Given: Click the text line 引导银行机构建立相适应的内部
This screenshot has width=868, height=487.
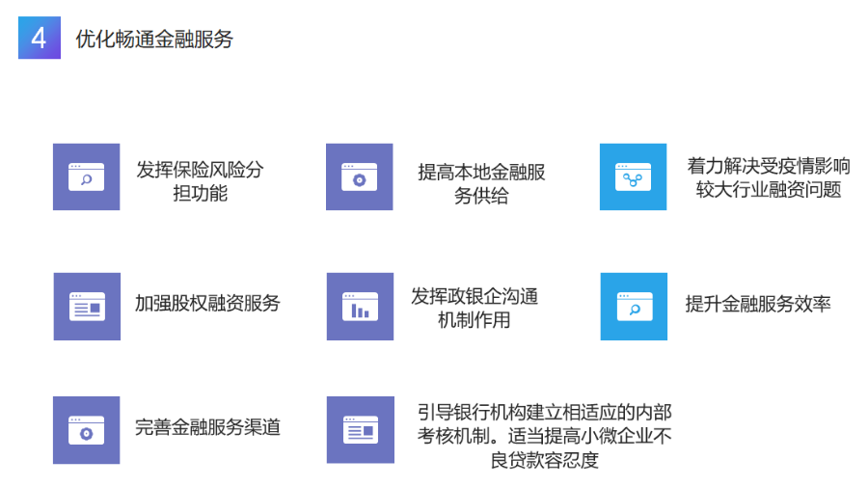Looking at the screenshot, I should [544, 411].
